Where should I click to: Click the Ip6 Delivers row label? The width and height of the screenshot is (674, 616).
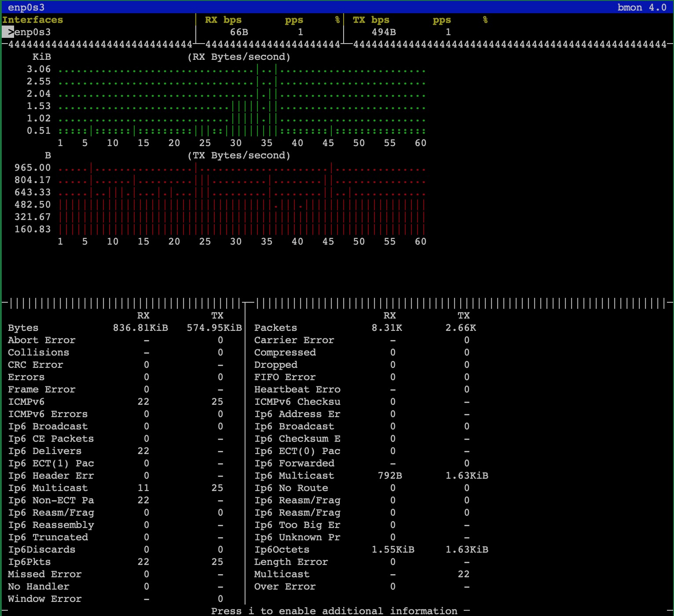click(45, 451)
